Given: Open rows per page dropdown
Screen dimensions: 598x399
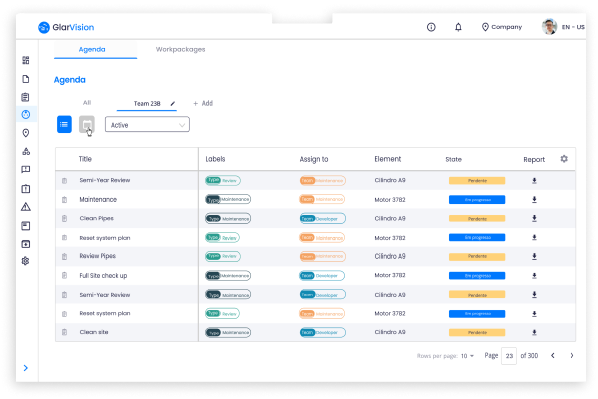Looking at the screenshot, I should point(467,356).
